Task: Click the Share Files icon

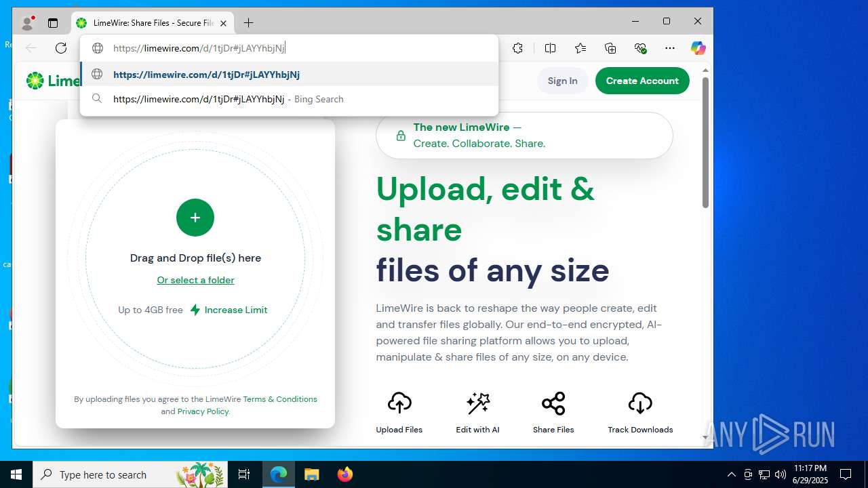Action: (553, 403)
